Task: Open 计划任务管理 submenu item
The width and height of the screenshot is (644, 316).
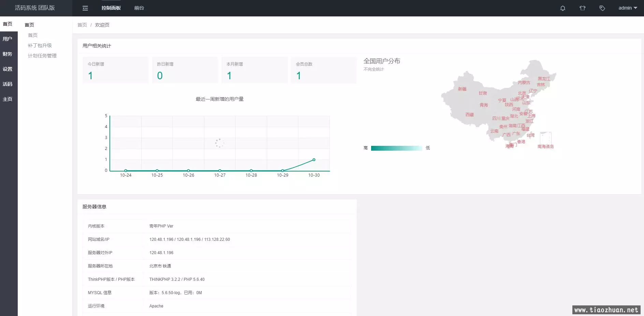Action: [x=42, y=56]
